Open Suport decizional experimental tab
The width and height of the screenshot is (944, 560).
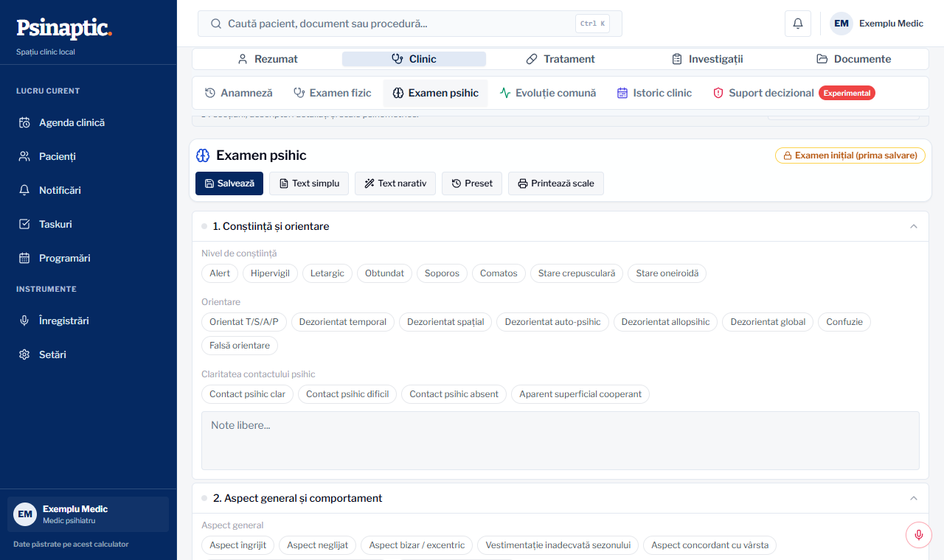pos(794,93)
